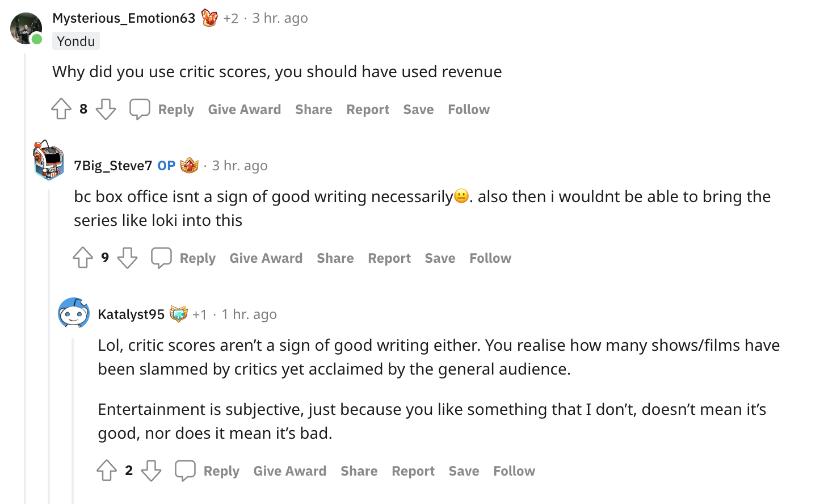Save 7Big_Steve7's reply
This screenshot has width=824, height=504.
point(440,258)
